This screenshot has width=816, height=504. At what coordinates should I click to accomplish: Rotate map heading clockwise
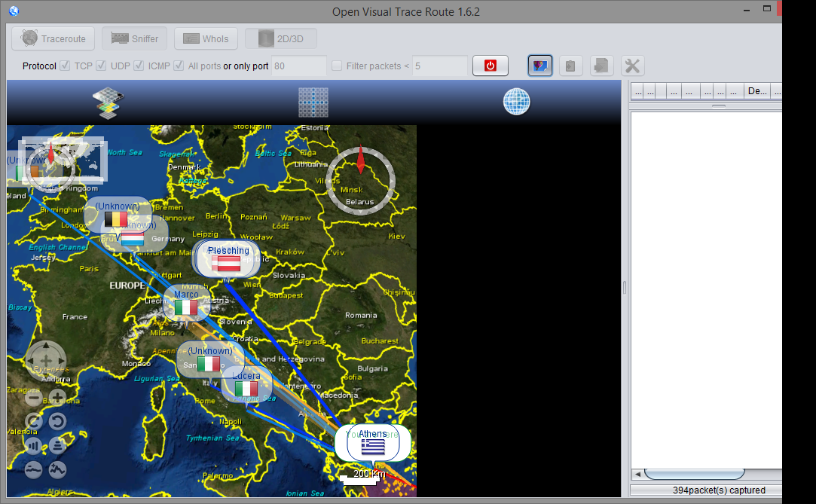point(34,421)
